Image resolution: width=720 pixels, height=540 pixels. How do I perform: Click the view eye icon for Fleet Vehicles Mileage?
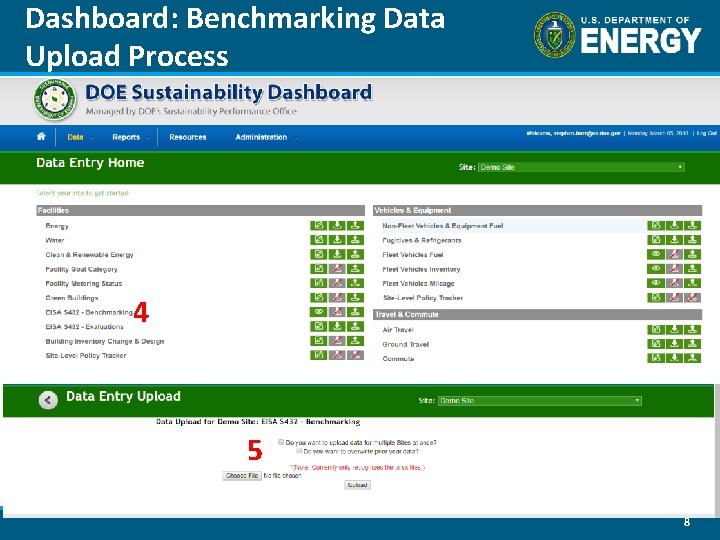coord(656,283)
